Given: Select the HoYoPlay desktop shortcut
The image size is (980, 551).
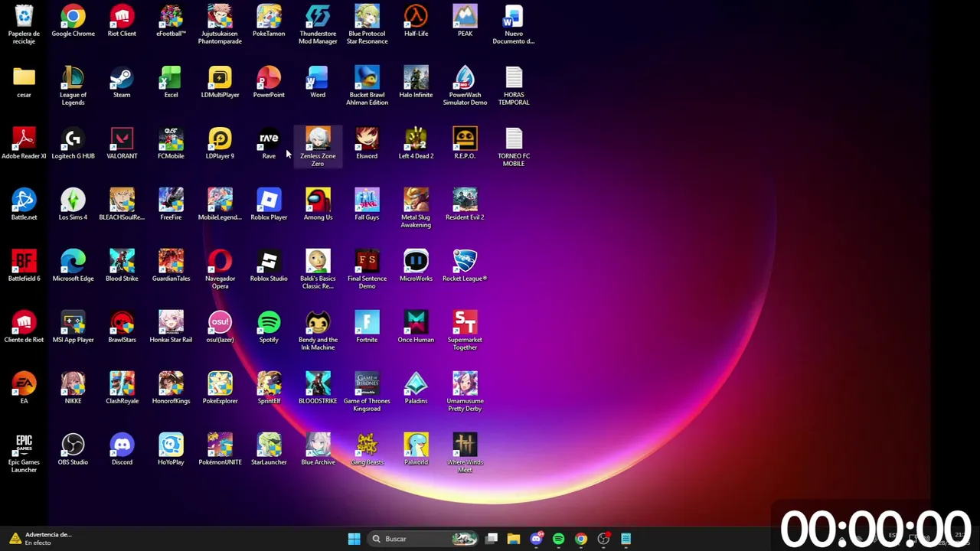Looking at the screenshot, I should click(171, 449).
